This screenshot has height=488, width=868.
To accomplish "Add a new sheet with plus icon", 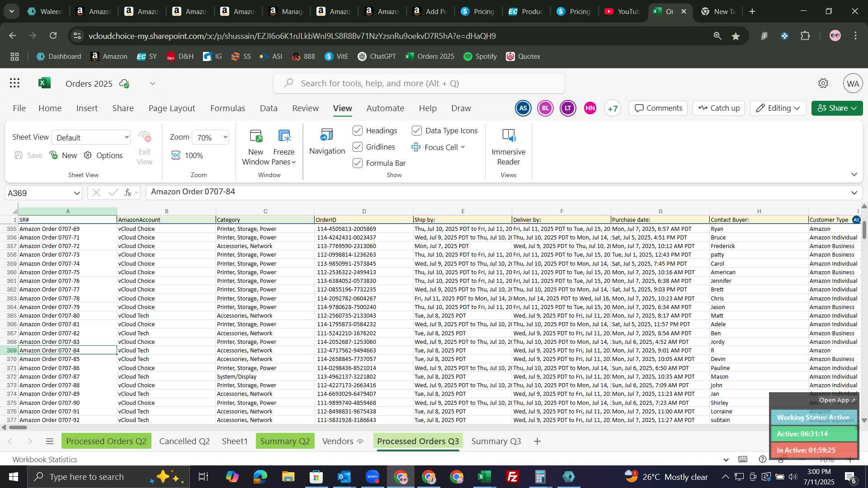I will point(538,441).
